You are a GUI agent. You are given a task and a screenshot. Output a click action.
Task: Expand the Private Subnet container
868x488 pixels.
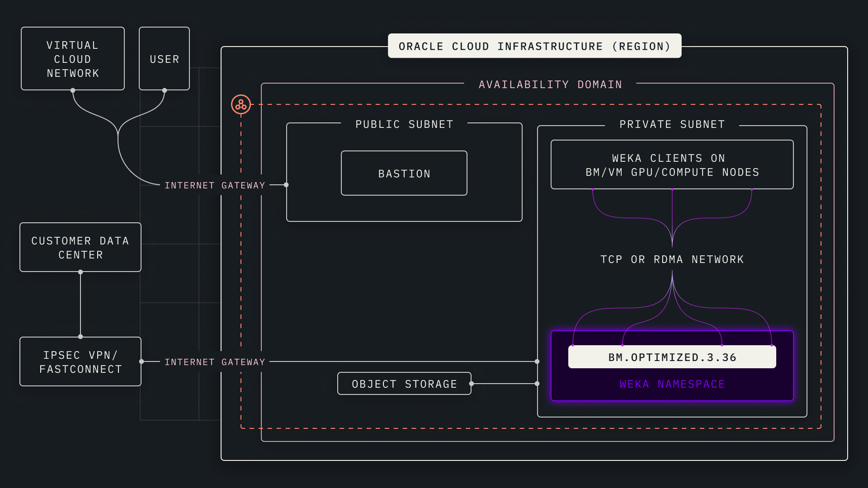[x=672, y=124]
